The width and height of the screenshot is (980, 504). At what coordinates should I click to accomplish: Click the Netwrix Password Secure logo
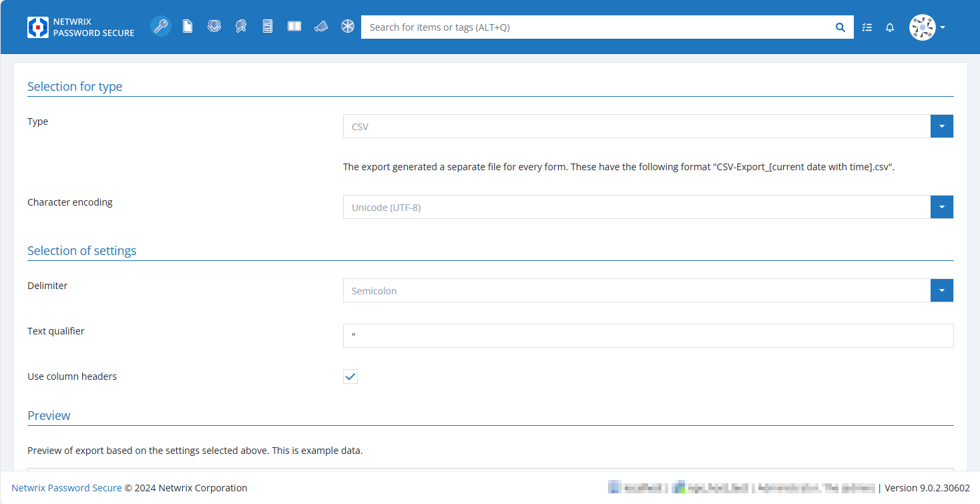tap(81, 27)
